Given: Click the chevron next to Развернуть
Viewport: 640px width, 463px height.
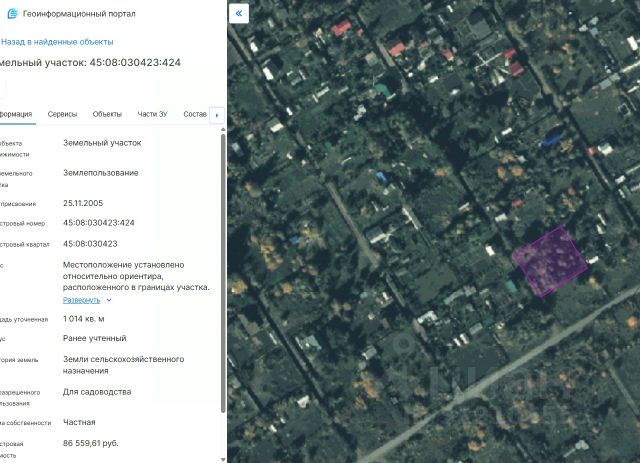Looking at the screenshot, I should click(x=109, y=300).
